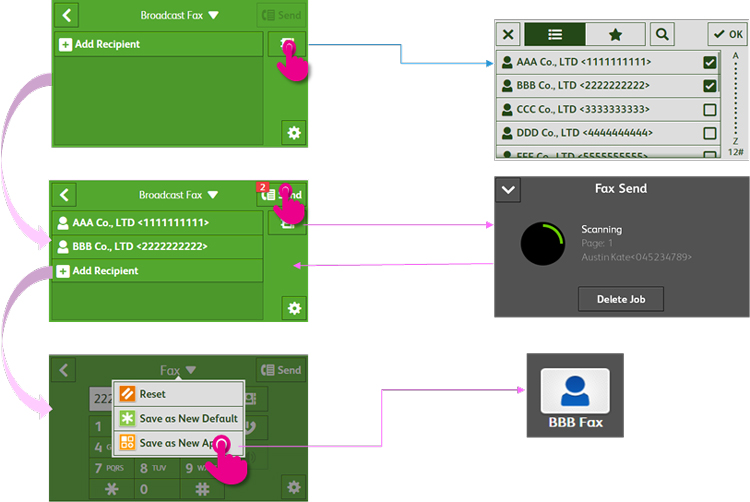
Task: Select Save as New Default
Action: tap(187, 418)
